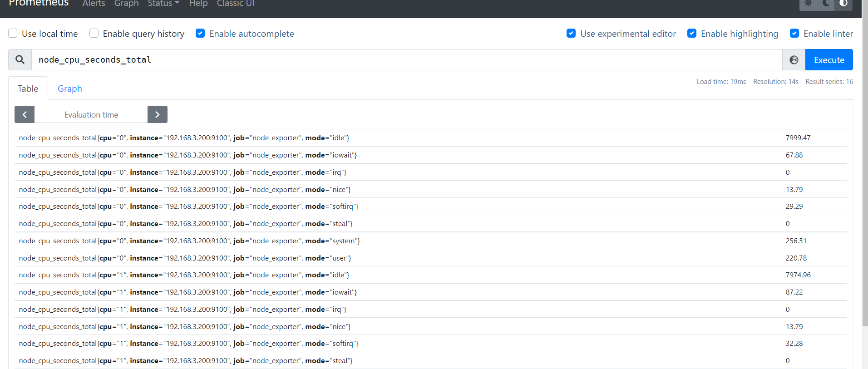
Task: Click the cpu="0" mode="system" series label
Action: pos(189,241)
